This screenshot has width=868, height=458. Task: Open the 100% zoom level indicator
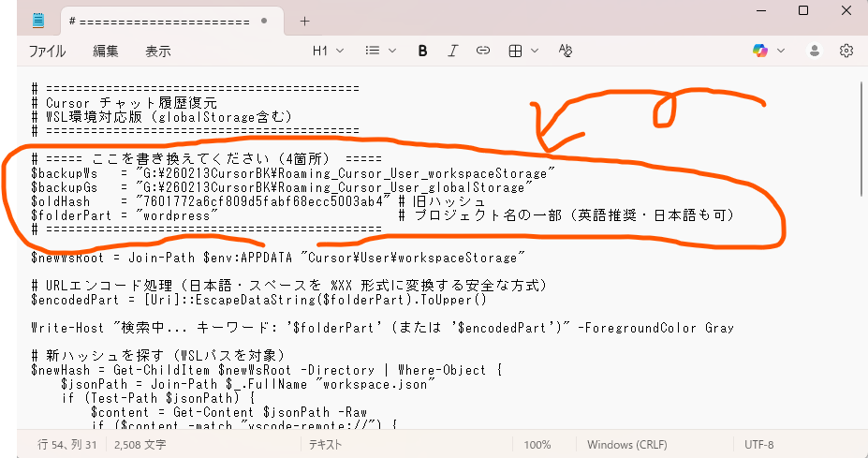[x=537, y=445]
